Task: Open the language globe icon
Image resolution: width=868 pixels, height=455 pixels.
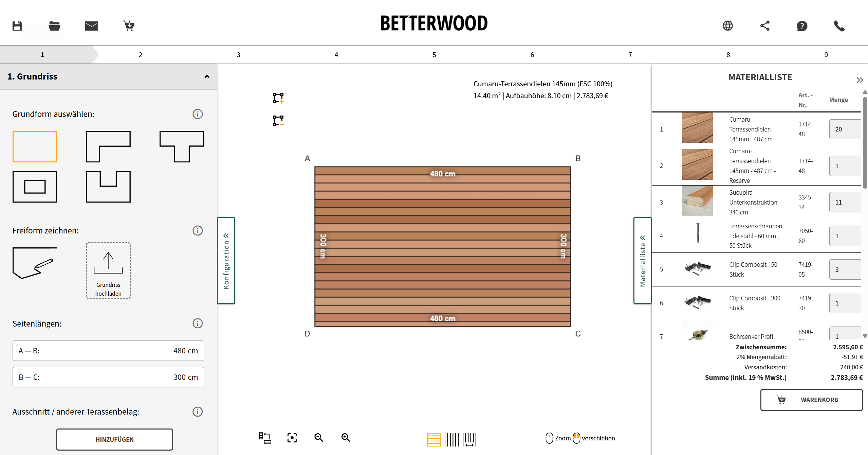Action: tap(727, 26)
